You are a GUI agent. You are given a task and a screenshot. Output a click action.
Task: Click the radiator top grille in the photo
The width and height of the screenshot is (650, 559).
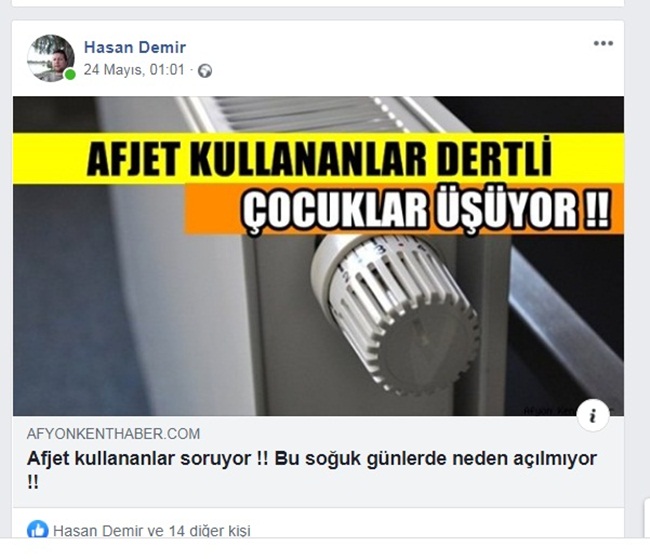[x=307, y=114]
